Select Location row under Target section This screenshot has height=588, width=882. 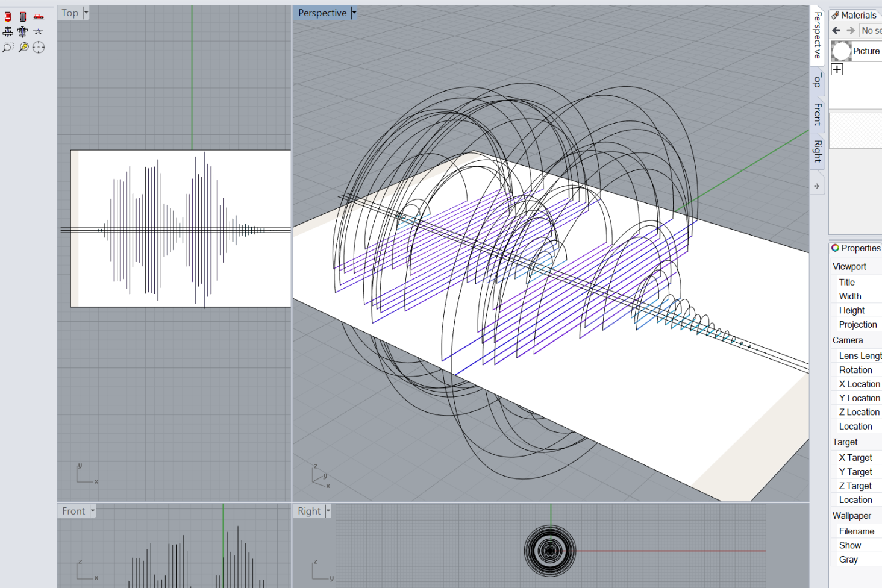[855, 500]
